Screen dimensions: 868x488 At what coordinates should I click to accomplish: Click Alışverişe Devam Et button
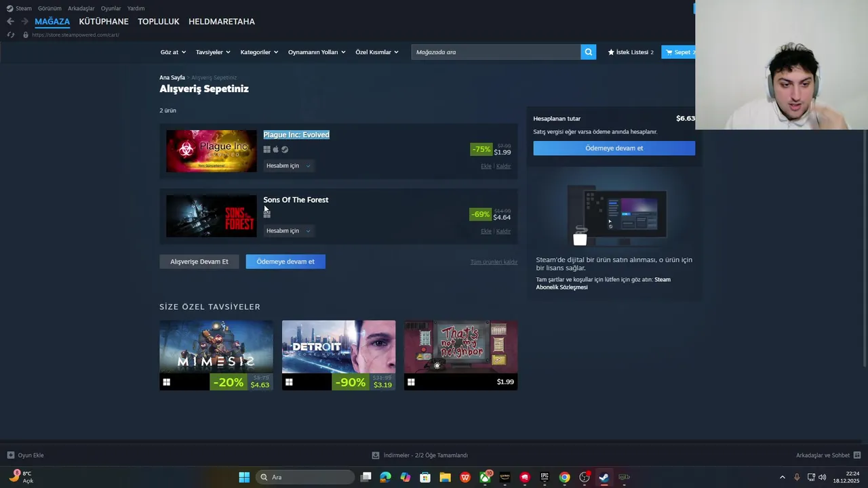[199, 262]
